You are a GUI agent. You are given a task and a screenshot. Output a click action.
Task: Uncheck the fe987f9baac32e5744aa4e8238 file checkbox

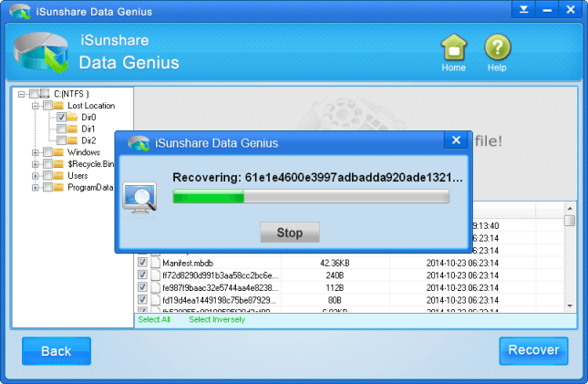tap(142, 286)
